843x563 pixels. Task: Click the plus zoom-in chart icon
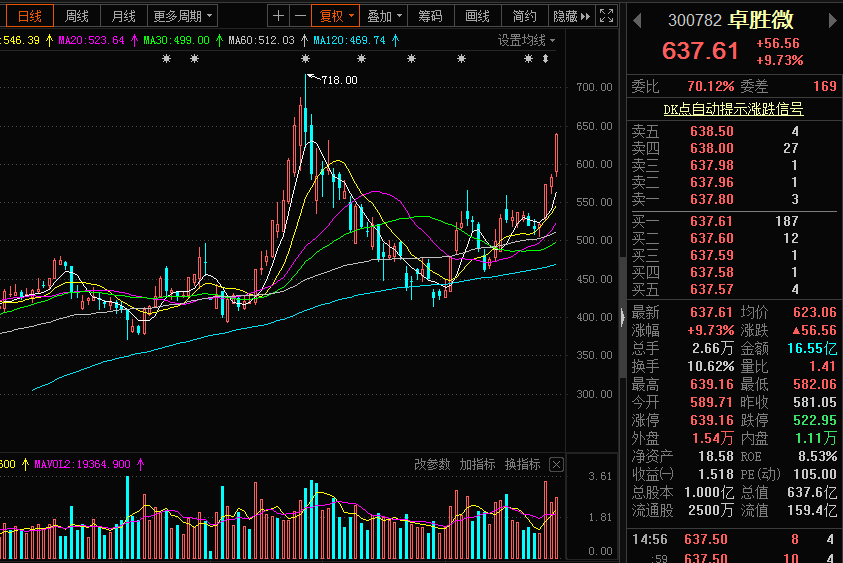pos(279,16)
